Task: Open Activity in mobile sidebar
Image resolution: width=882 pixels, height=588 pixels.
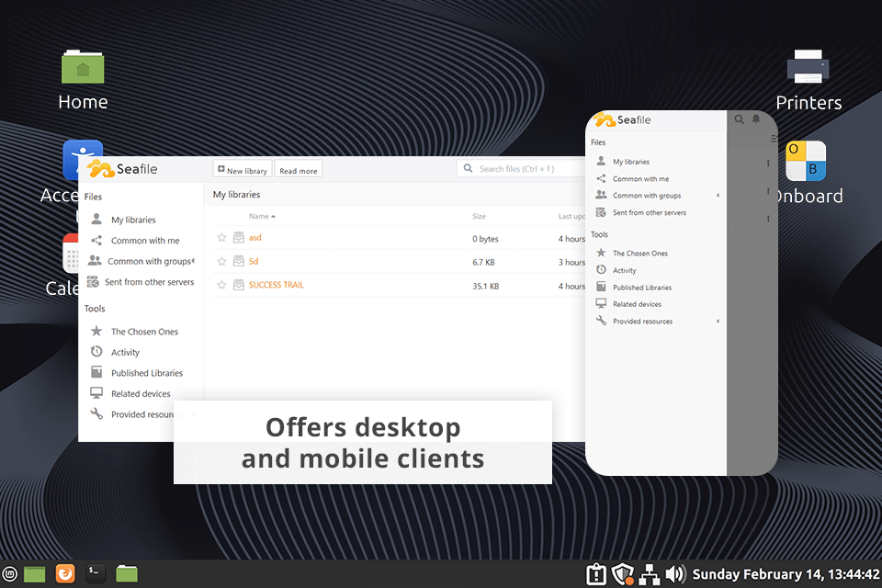Action: coord(625,271)
